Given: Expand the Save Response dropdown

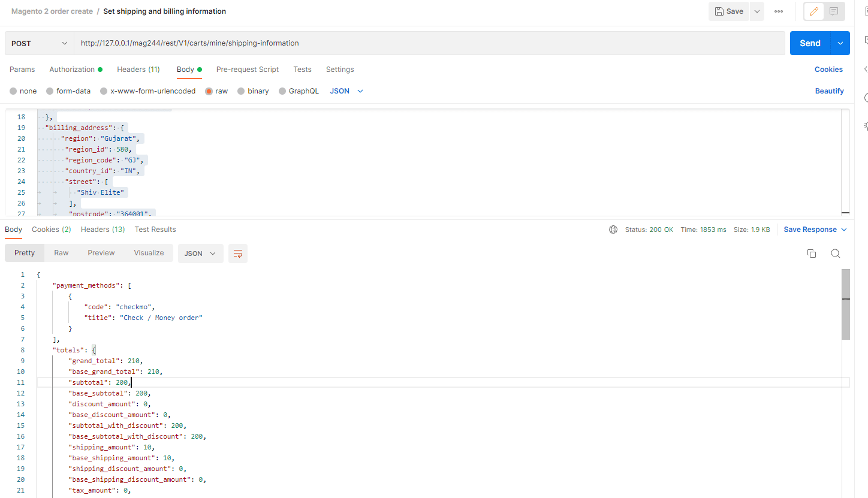Looking at the screenshot, I should pos(844,230).
